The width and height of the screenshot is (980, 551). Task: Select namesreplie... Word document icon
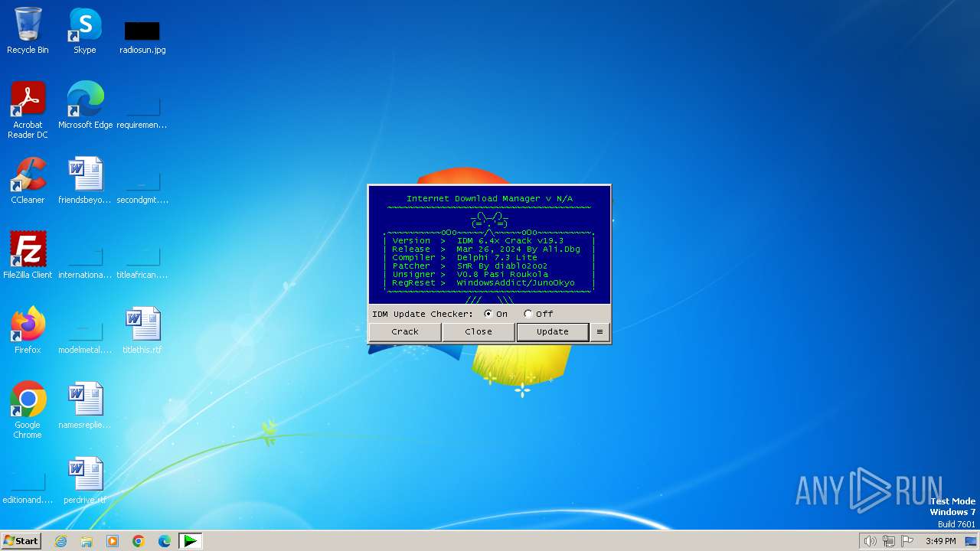84,406
